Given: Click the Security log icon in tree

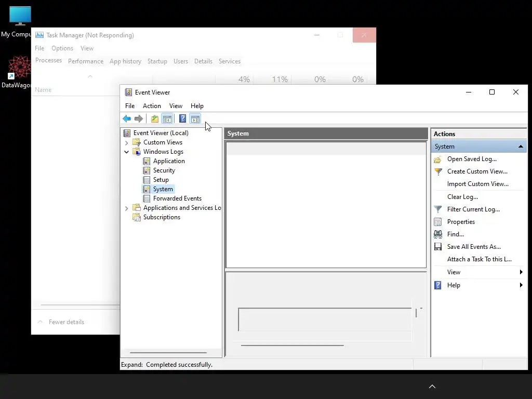Looking at the screenshot, I should coord(147,170).
